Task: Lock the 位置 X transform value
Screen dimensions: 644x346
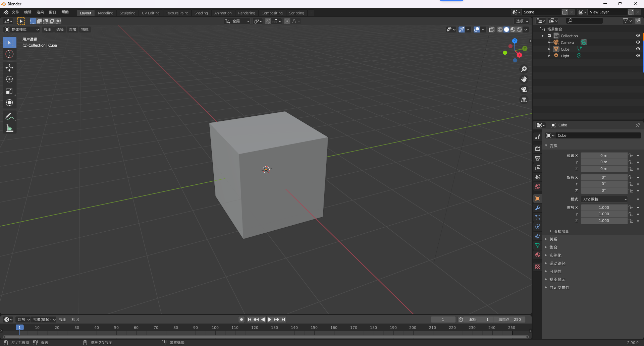Action: click(631, 155)
